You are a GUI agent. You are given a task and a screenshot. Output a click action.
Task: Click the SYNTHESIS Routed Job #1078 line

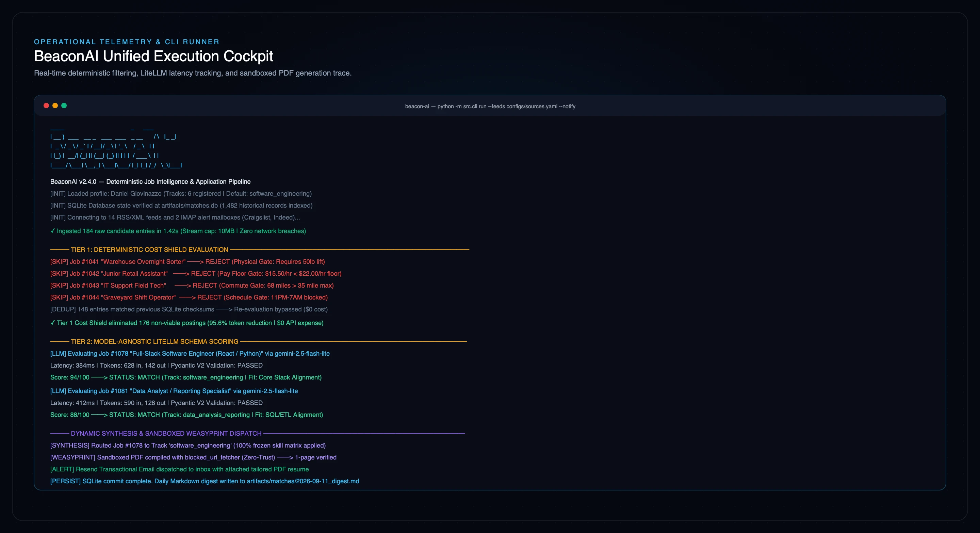tap(188, 446)
